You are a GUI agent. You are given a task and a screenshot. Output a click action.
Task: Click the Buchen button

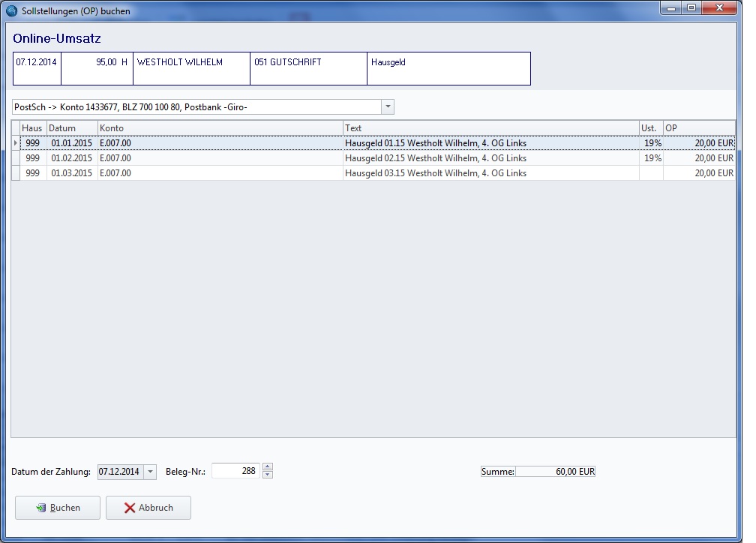[58, 508]
